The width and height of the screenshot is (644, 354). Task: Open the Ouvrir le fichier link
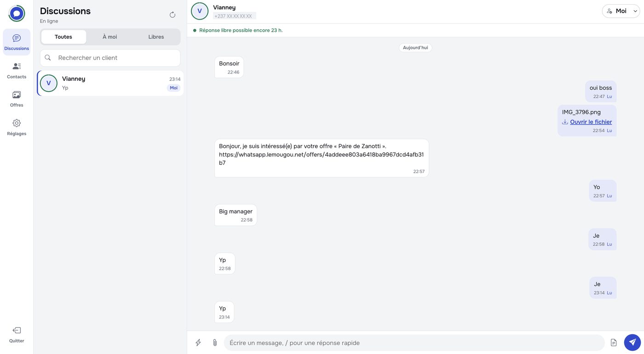591,122
